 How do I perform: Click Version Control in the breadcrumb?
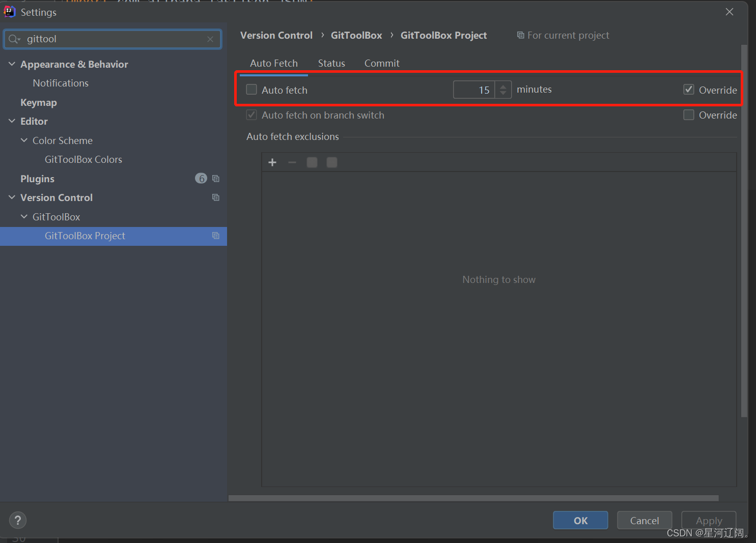pyautogui.click(x=276, y=35)
